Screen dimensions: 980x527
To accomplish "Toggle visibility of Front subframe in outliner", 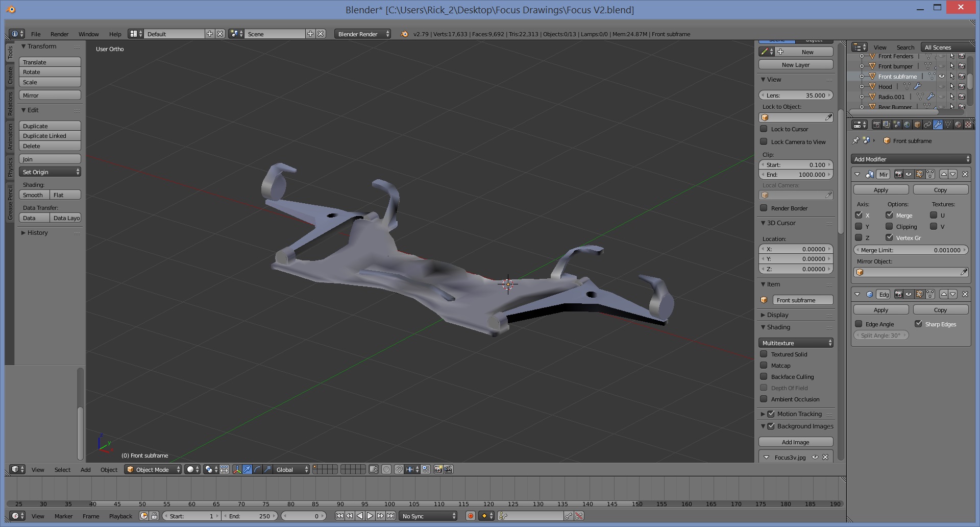I will point(942,76).
